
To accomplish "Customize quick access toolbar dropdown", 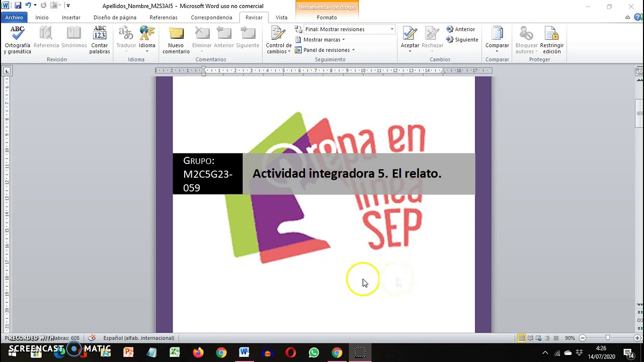I will 68,6.
